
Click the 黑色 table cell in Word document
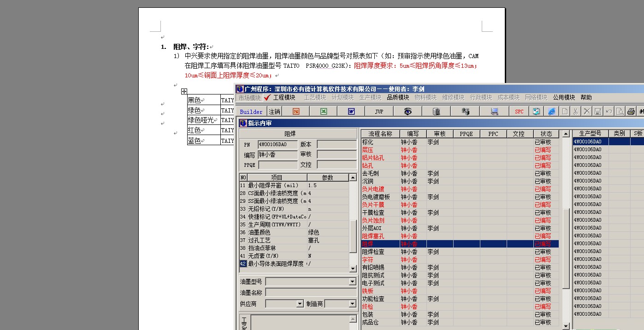[x=203, y=100]
